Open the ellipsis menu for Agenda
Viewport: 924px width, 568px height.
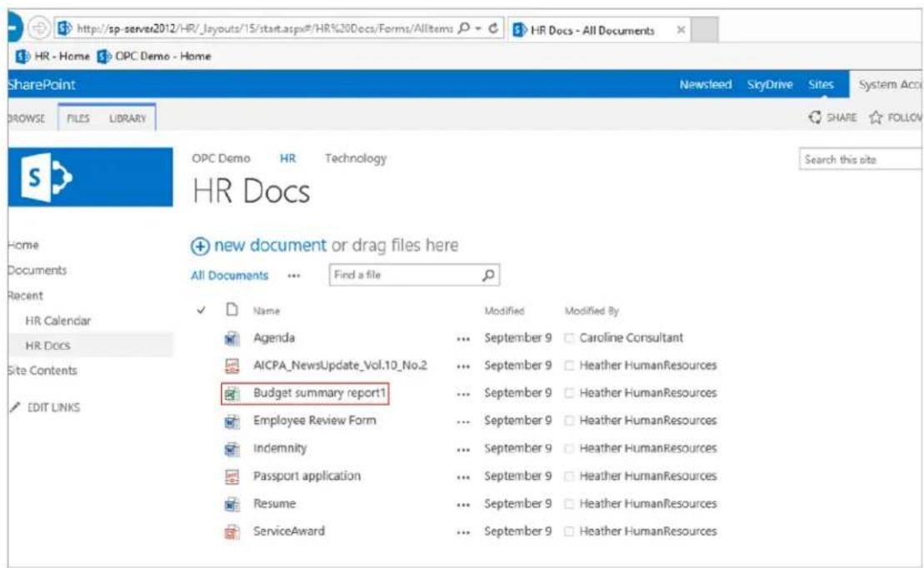pyautogui.click(x=463, y=340)
